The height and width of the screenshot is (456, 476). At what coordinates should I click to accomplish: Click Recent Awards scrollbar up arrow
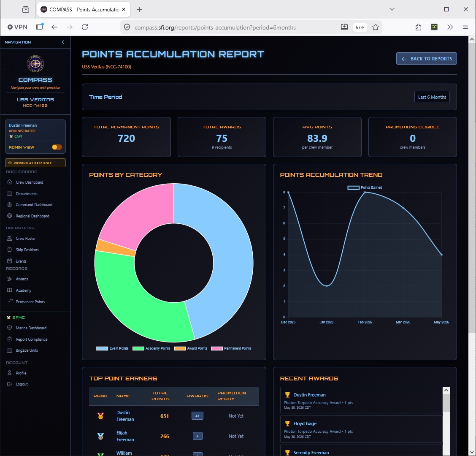pyautogui.click(x=446, y=391)
